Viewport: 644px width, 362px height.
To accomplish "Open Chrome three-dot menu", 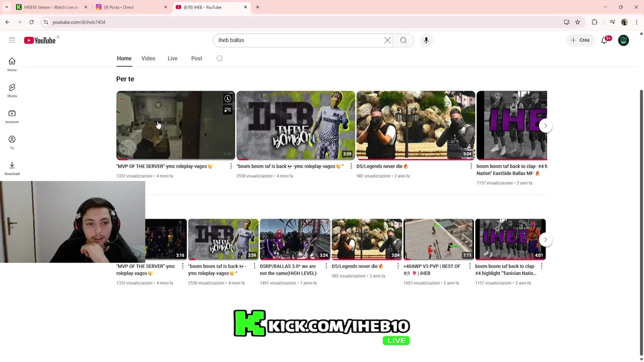I will [x=636, y=22].
